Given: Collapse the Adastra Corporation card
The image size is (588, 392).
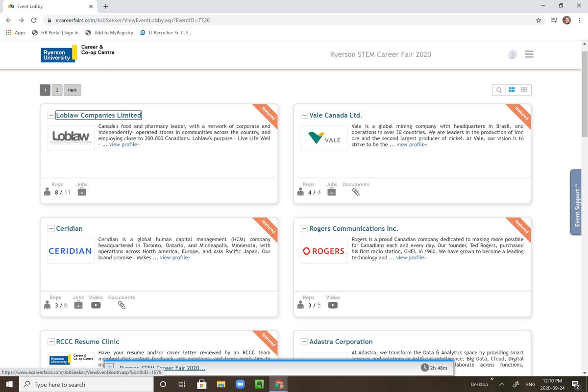Looking at the screenshot, I should pos(304,342).
